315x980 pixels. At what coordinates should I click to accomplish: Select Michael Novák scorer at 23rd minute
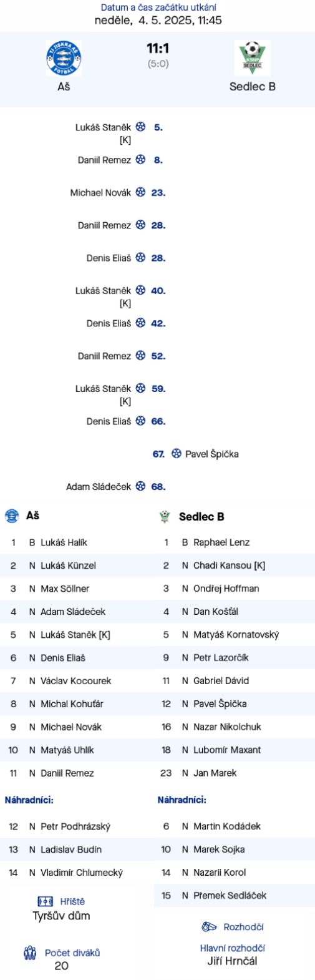[100, 193]
